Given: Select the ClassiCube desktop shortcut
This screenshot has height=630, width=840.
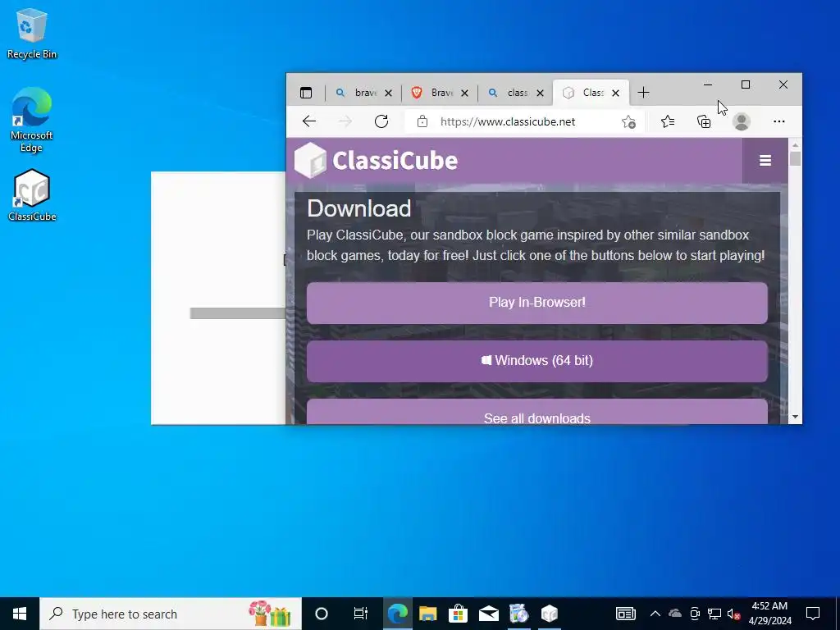Looking at the screenshot, I should pos(32,195).
